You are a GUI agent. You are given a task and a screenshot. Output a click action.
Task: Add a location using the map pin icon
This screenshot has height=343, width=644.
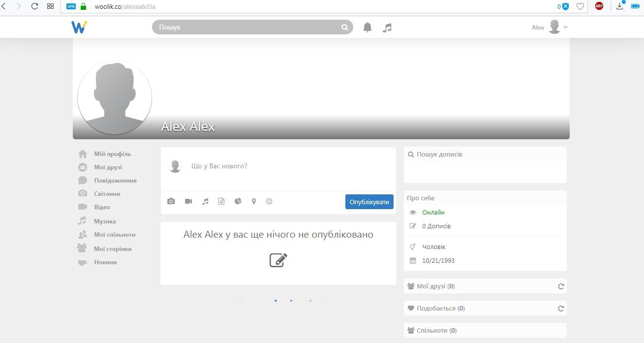point(254,201)
